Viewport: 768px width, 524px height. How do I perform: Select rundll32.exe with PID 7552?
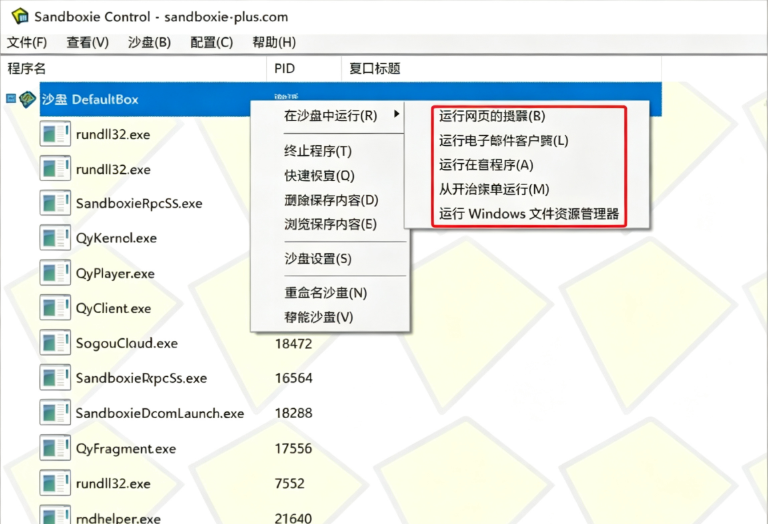point(113,483)
